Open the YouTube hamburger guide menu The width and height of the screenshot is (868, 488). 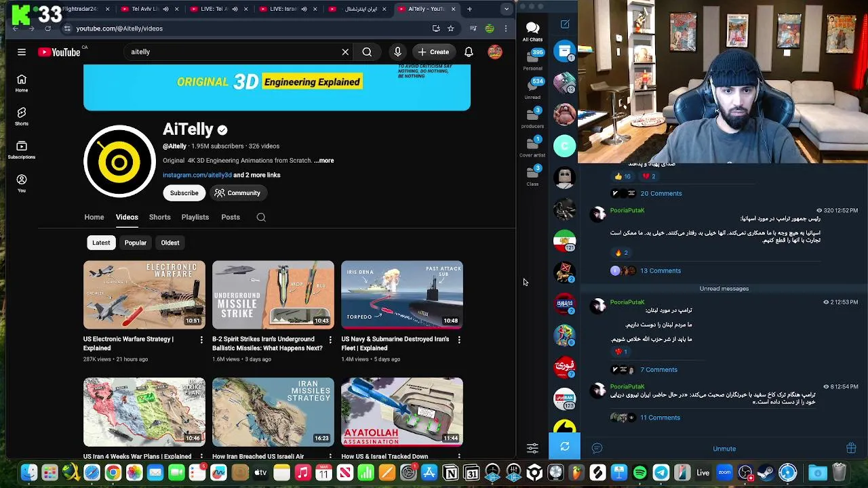point(22,52)
